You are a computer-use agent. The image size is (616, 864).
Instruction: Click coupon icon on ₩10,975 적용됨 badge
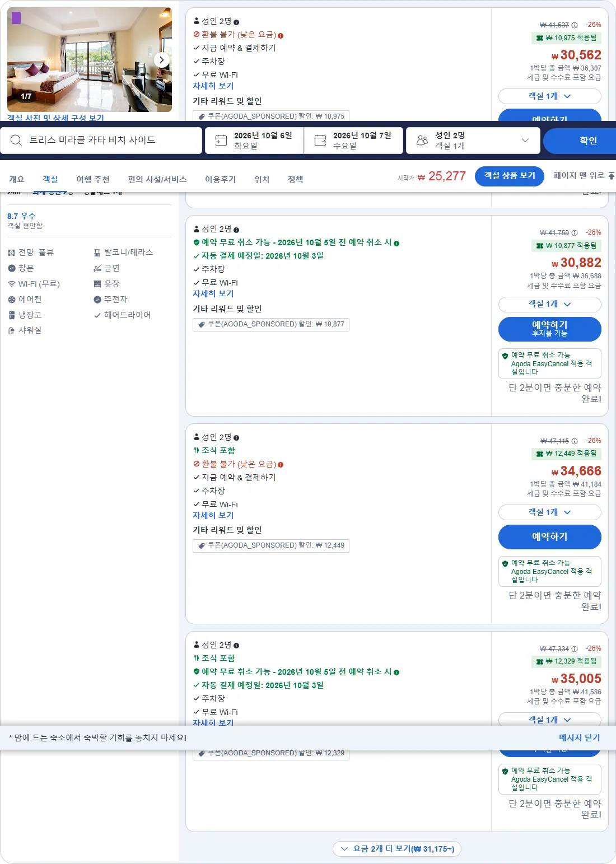tap(540, 38)
